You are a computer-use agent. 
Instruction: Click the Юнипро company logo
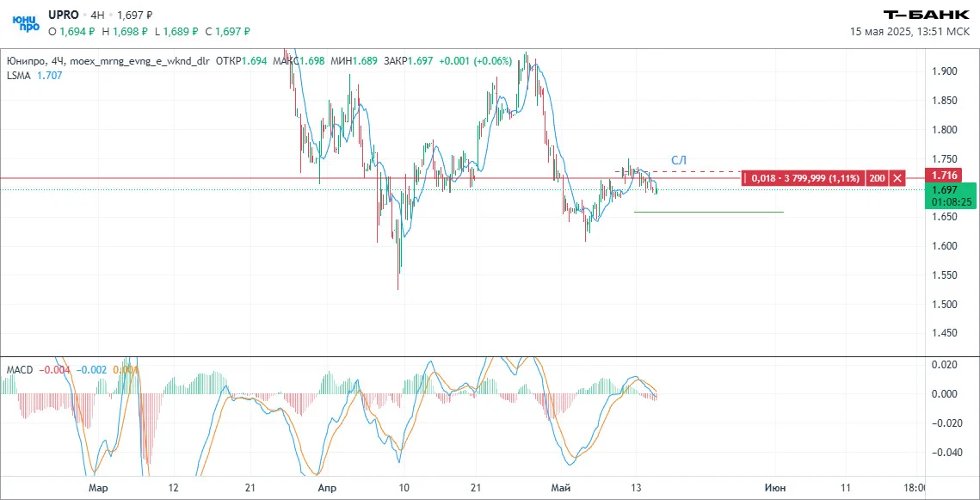[27, 22]
